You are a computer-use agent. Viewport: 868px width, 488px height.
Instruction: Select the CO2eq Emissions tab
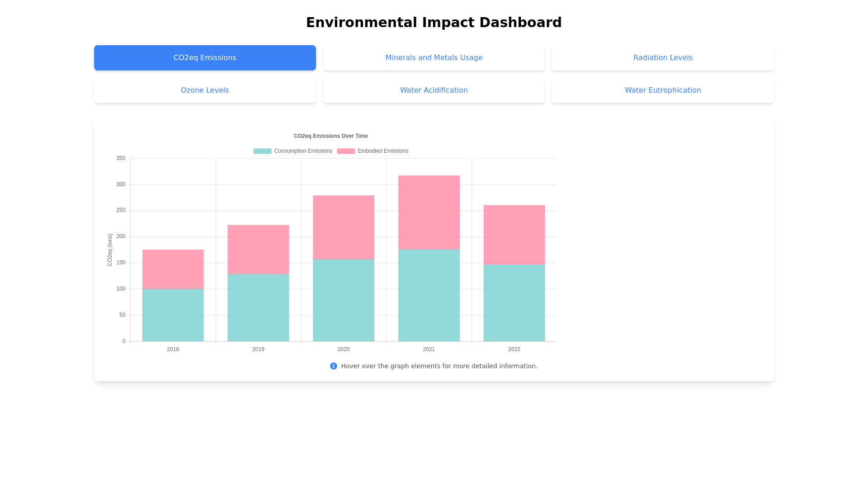coord(205,58)
